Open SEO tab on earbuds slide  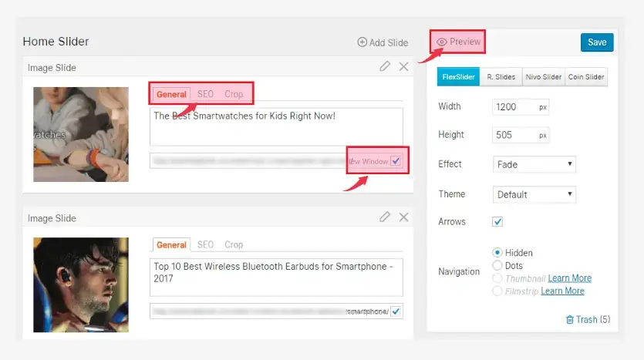pyautogui.click(x=205, y=244)
